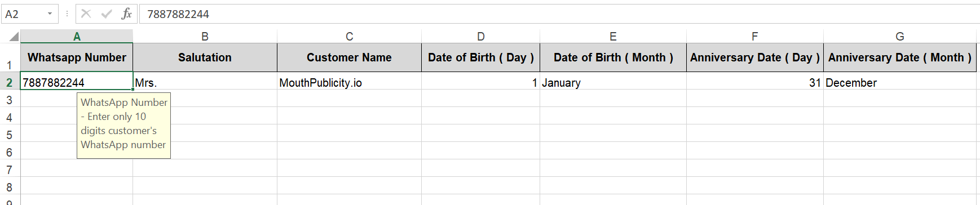Viewport: 980px width, 205px height.
Task: Select the cell containing December
Action: (x=900, y=83)
